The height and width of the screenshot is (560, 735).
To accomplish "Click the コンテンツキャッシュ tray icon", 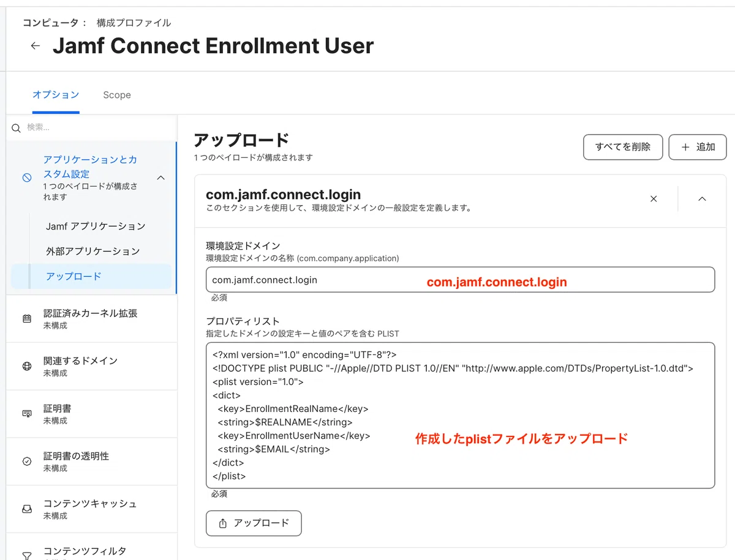I will [27, 509].
